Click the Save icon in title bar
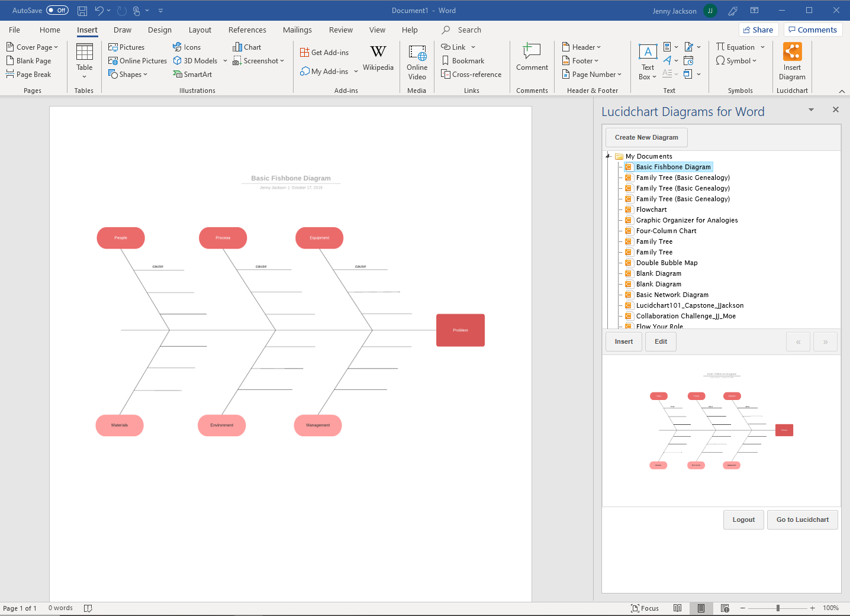This screenshot has width=850, height=616. (x=82, y=11)
